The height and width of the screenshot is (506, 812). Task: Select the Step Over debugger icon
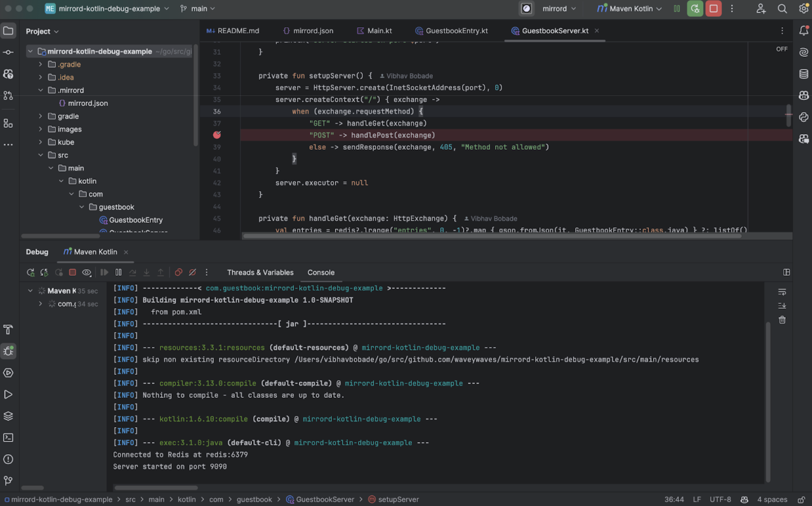click(x=133, y=272)
